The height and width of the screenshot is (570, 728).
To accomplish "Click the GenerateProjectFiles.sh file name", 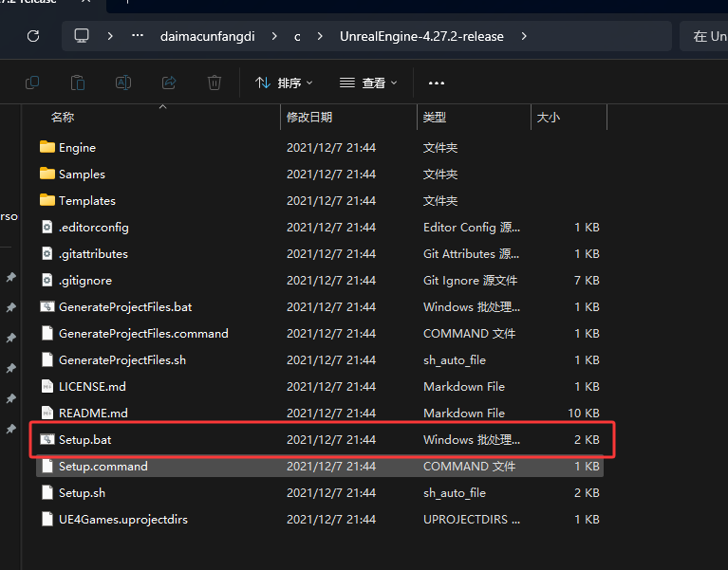I will [122, 359].
